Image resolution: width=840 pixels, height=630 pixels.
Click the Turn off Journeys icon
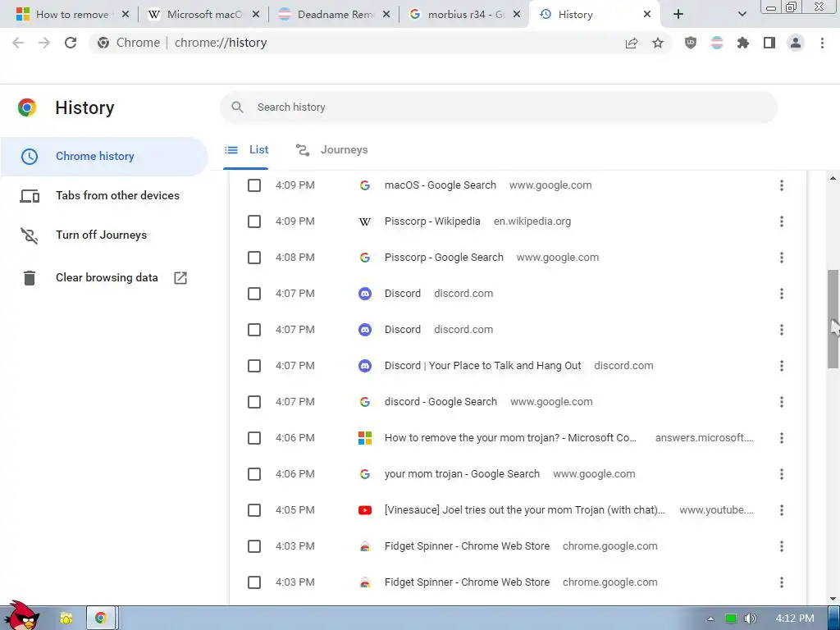pos(29,235)
